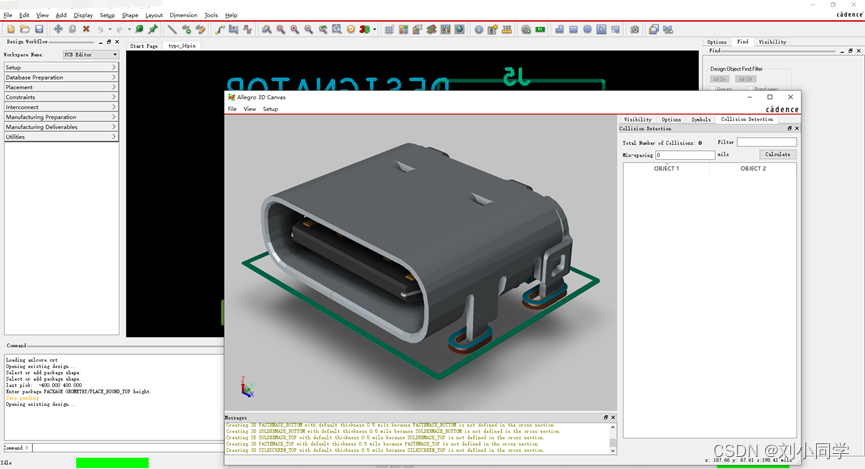Expand the Manufacturing Deliverables section
The height and width of the screenshot is (469, 865).
click(61, 127)
